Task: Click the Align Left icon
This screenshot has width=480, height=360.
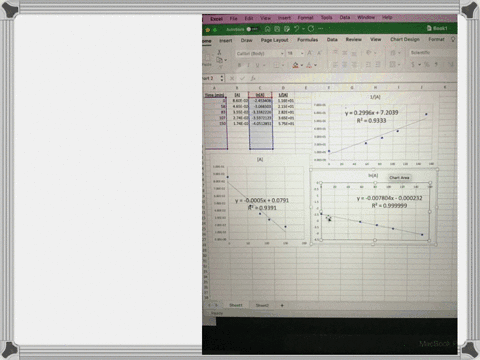Action: coord(335,65)
